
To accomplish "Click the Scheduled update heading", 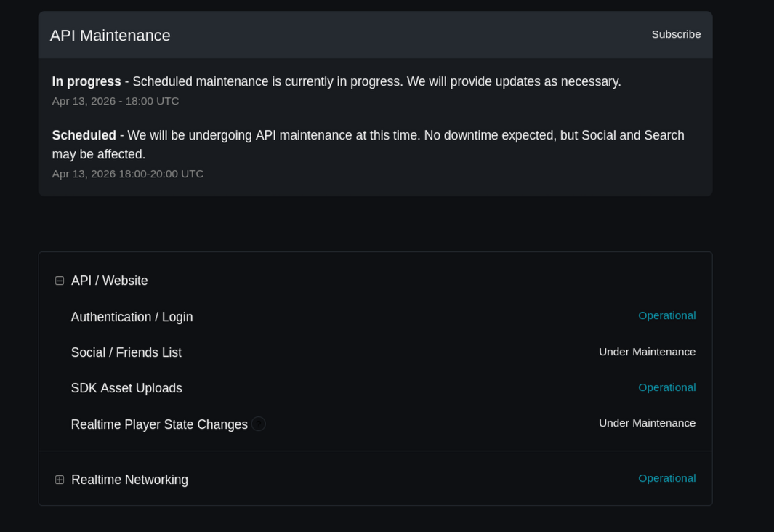I will click(x=84, y=135).
